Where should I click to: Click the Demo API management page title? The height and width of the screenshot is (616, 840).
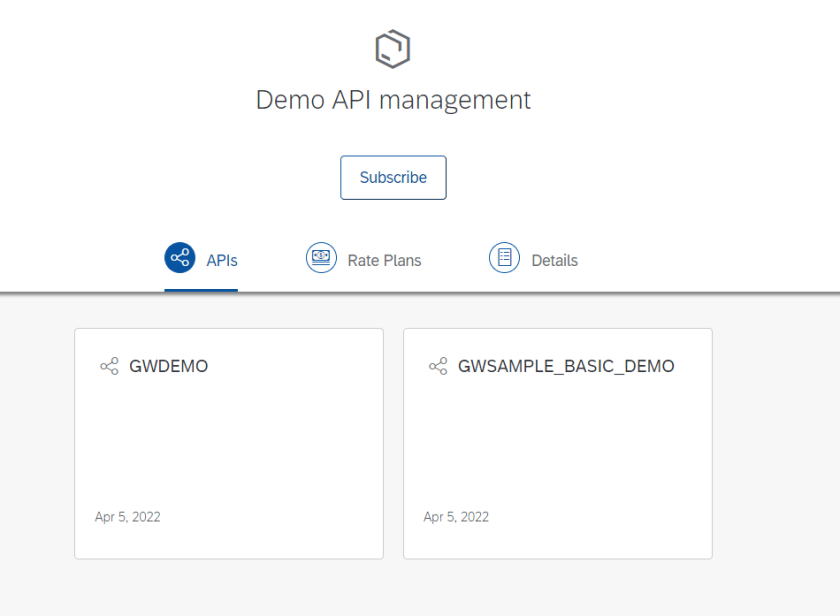tap(393, 100)
